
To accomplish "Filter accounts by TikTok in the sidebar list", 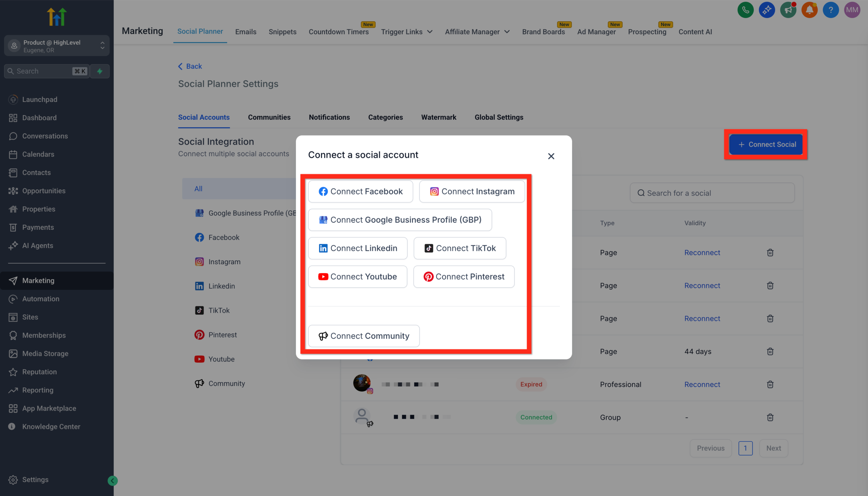I will point(219,310).
